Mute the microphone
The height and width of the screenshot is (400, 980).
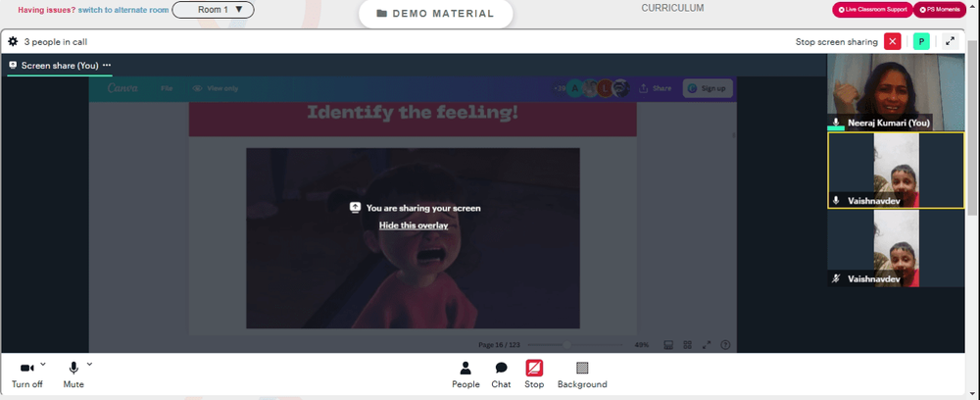coord(73,375)
